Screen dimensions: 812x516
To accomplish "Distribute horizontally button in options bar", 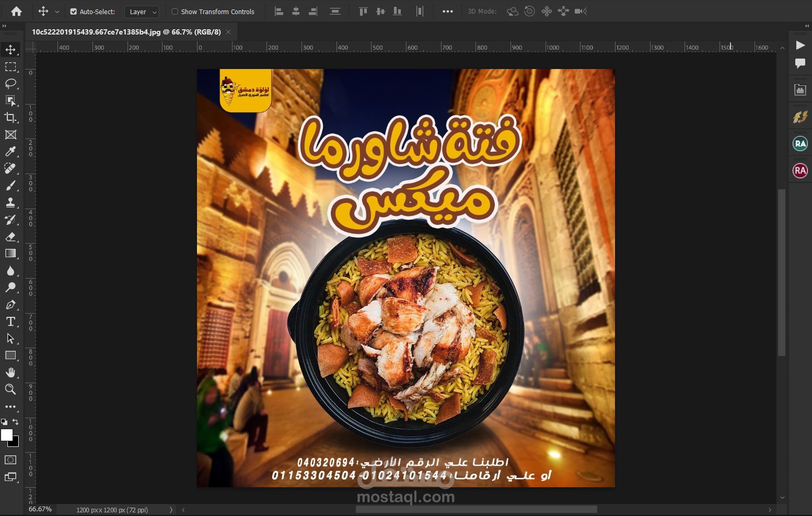I will pyautogui.click(x=420, y=11).
